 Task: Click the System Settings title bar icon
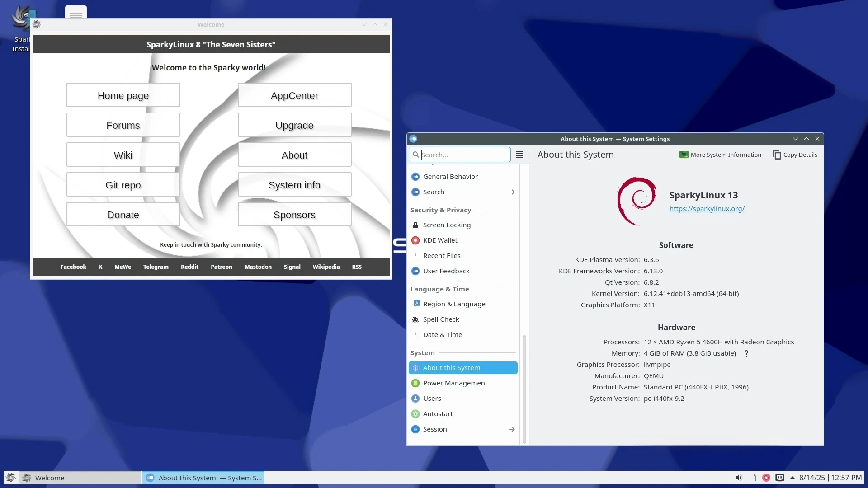413,139
